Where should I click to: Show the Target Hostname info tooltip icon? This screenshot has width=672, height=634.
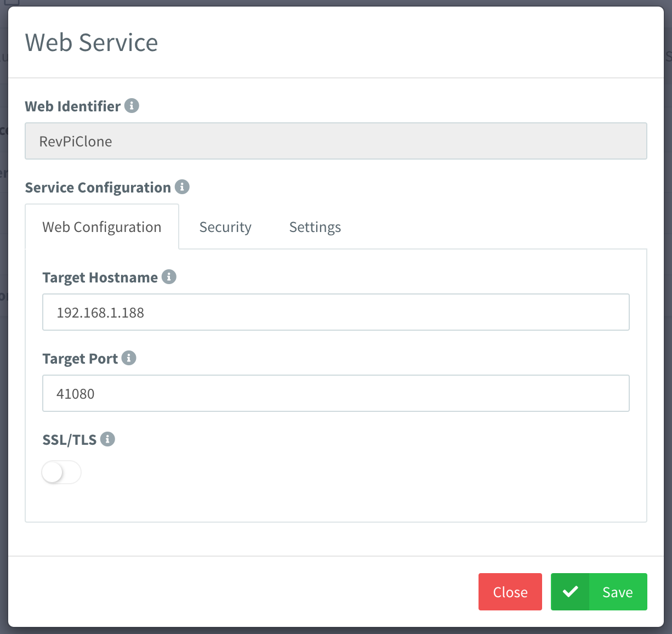[169, 277]
